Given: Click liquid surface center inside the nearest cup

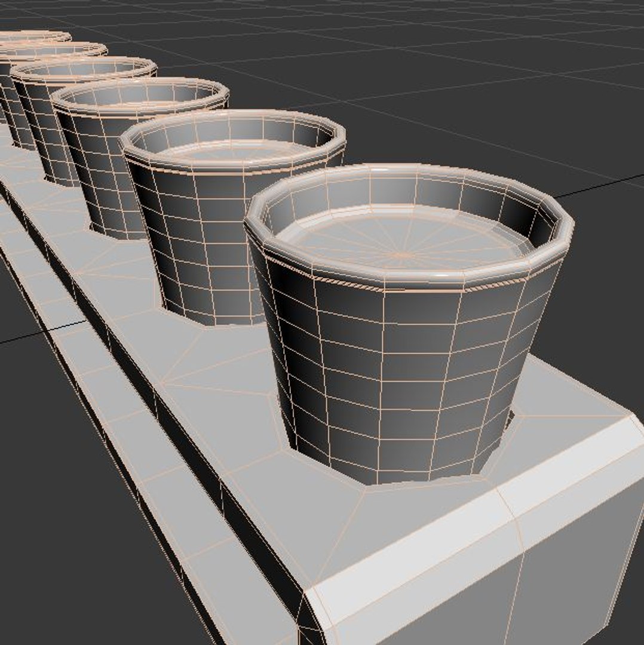Looking at the screenshot, I should coord(403,255).
